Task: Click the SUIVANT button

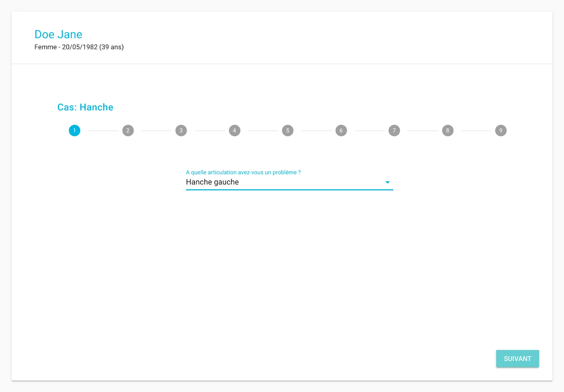Action: click(x=517, y=359)
